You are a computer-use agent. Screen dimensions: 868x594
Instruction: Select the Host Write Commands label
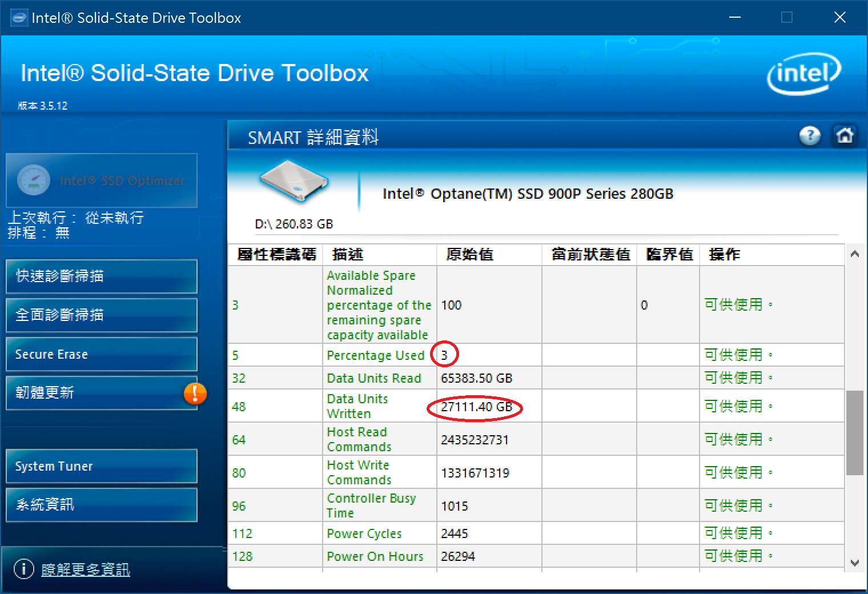click(359, 472)
